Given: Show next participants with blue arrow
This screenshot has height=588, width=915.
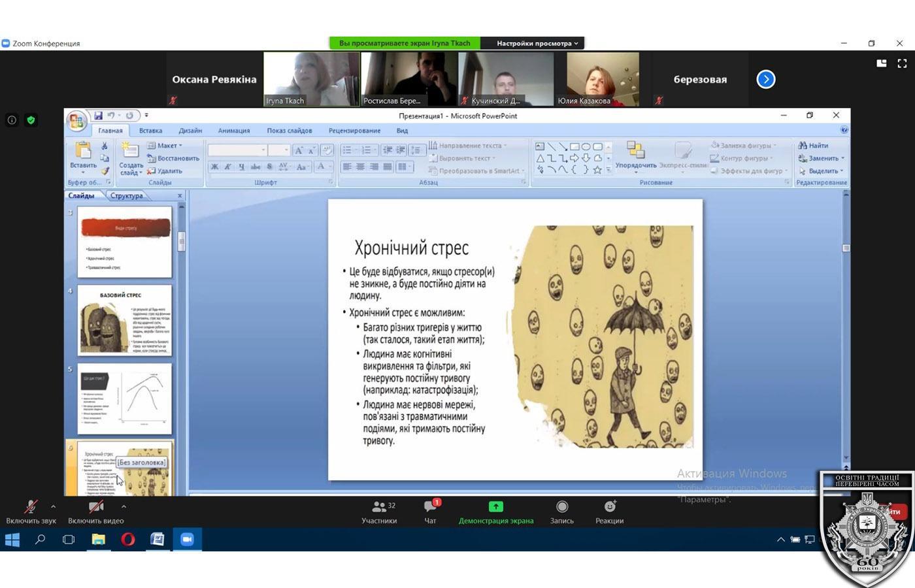Looking at the screenshot, I should point(765,80).
